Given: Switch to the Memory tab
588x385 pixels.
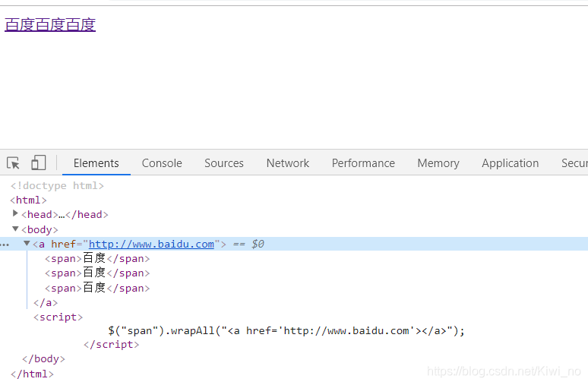Looking at the screenshot, I should tap(438, 163).
